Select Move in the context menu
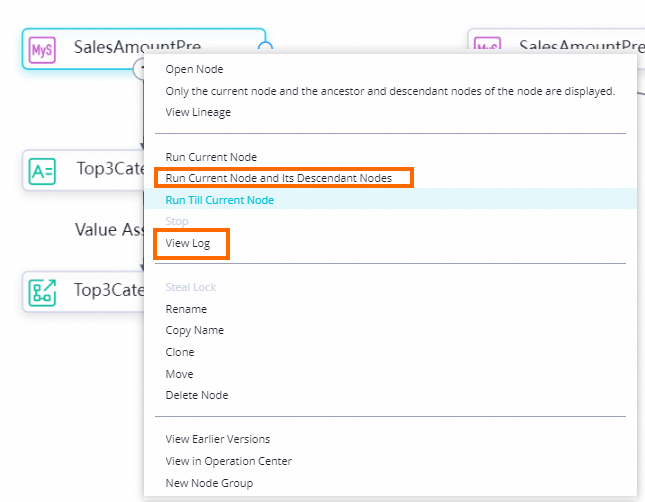 pyautogui.click(x=179, y=374)
